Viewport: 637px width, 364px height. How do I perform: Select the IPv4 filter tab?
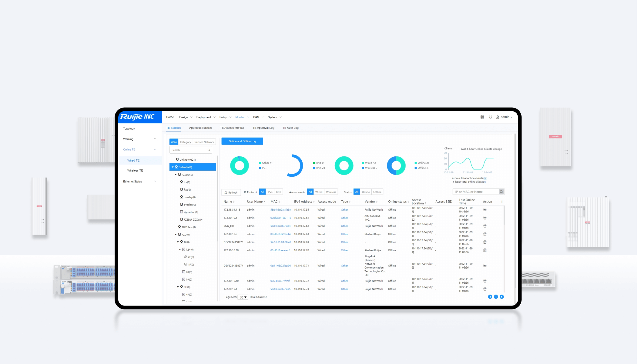269,192
